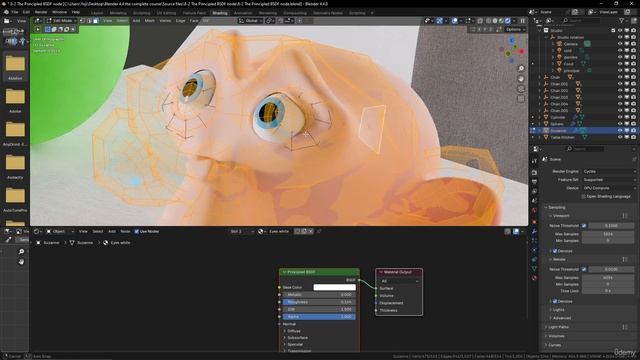Select the Camera item in outliner
Image resolution: width=640 pixels, height=360 pixels.
click(x=571, y=44)
